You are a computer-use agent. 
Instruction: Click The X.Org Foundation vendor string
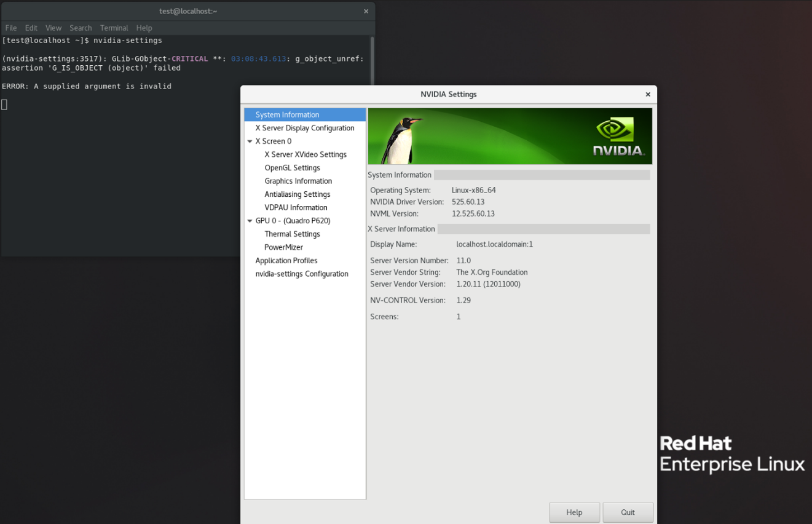[x=492, y=272]
